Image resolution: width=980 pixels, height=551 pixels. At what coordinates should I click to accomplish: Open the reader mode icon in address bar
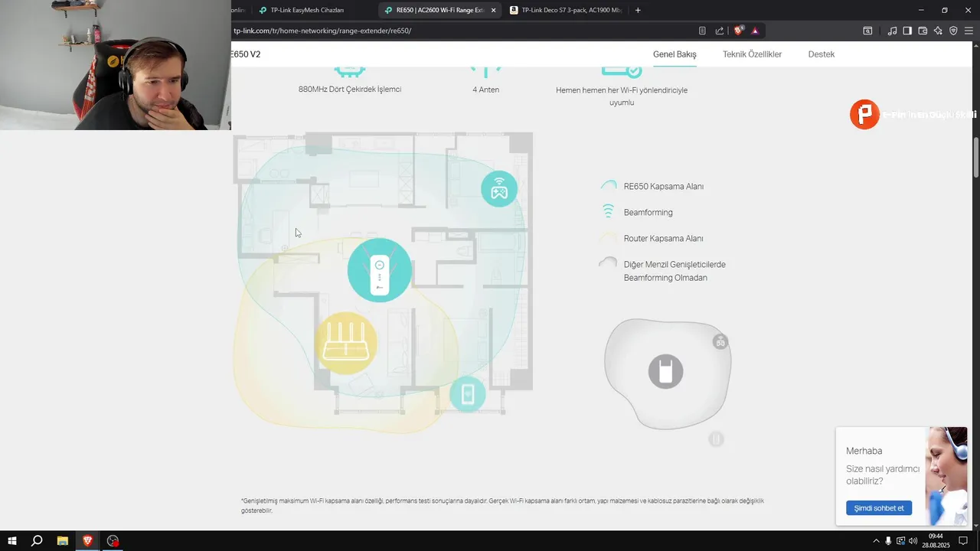tap(702, 31)
